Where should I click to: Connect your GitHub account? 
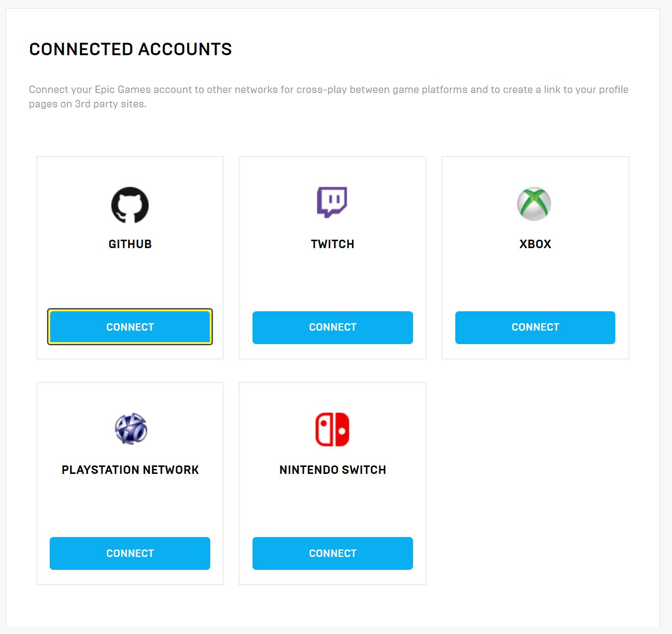pyautogui.click(x=129, y=327)
